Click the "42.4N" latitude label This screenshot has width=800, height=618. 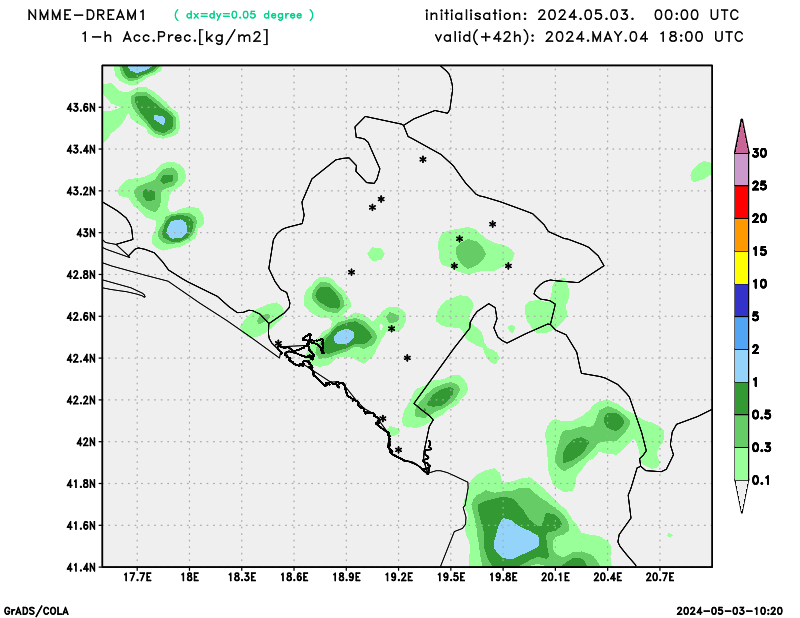coord(81,359)
